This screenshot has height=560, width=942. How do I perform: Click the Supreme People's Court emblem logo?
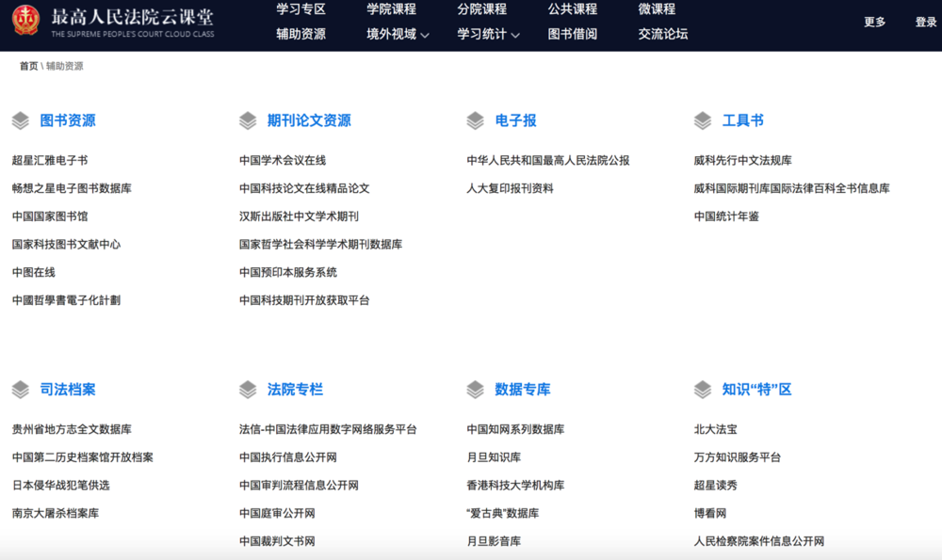pos(25,21)
